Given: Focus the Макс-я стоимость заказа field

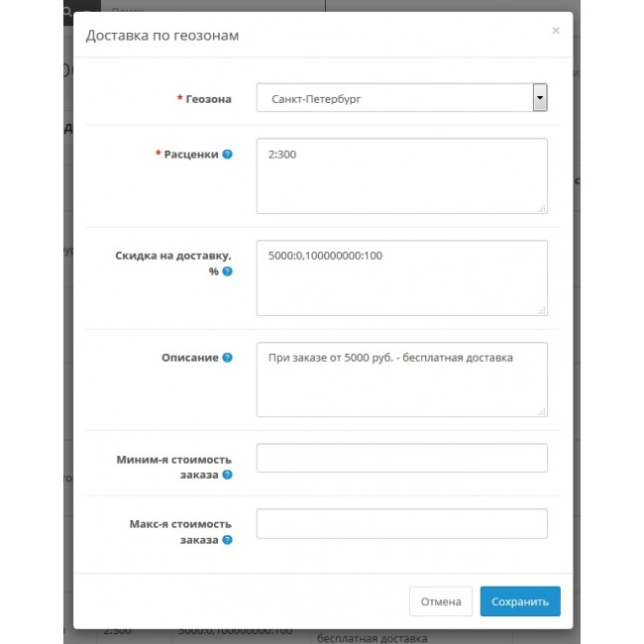Looking at the screenshot, I should (401, 523).
